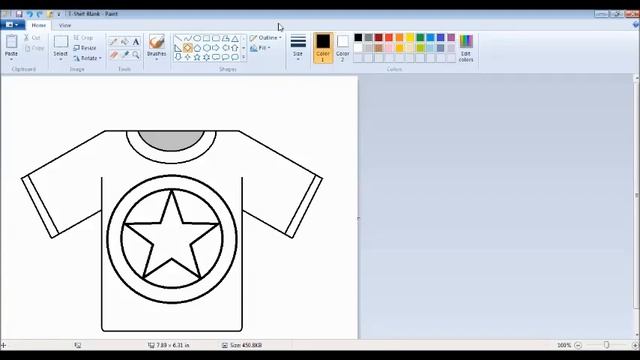
Task: Open the line Size dropdown
Action: [298, 48]
